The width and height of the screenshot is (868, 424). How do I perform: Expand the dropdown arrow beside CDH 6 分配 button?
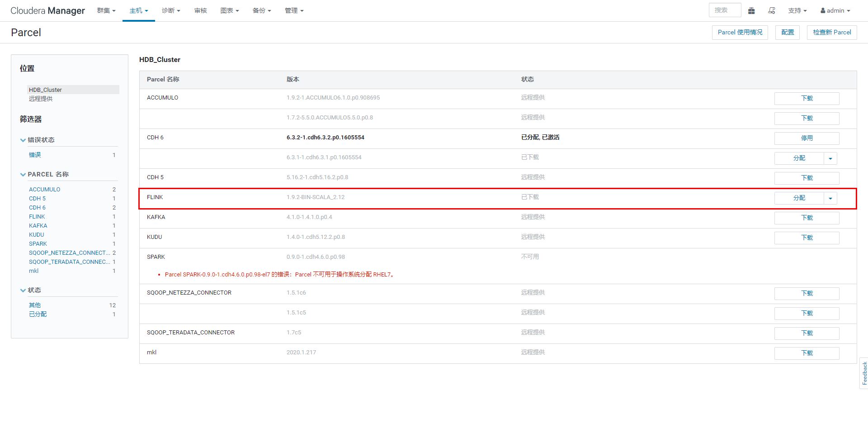point(830,158)
